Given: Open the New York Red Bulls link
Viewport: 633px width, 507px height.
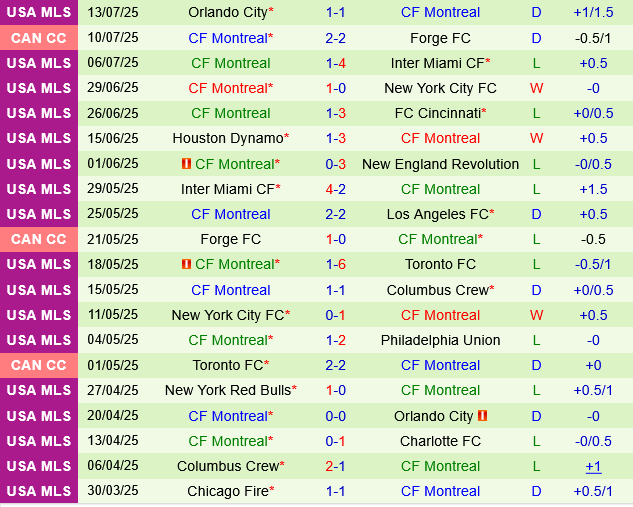Looking at the screenshot, I should [x=227, y=390].
